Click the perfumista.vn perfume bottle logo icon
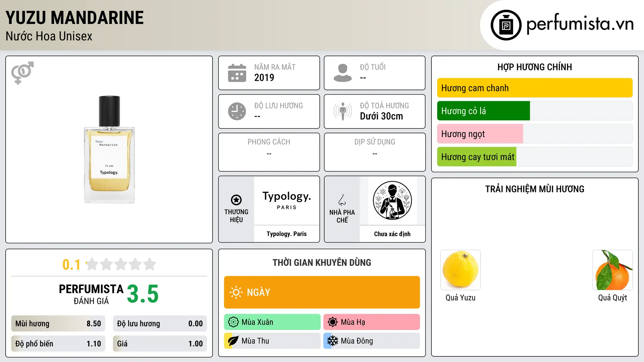The height and width of the screenshot is (362, 644). (506, 25)
